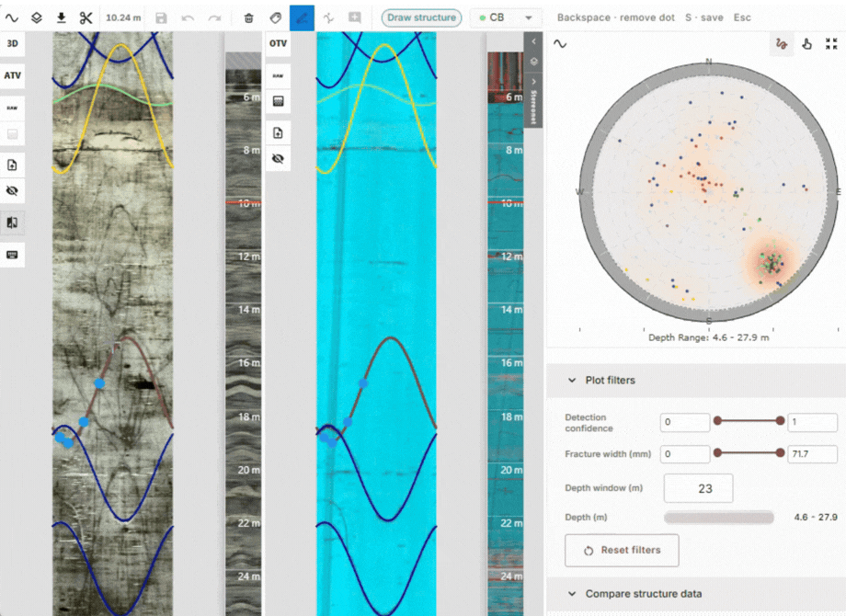
Task: Toggle RAW mode in the ATV panel
Action: click(12, 108)
